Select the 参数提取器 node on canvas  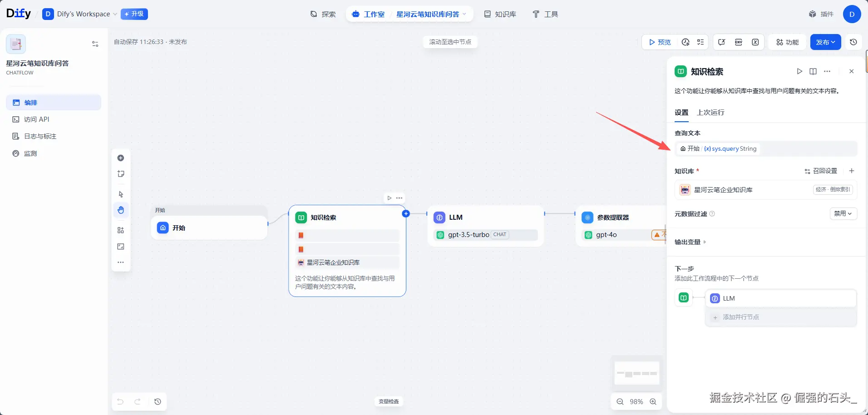(x=621, y=226)
